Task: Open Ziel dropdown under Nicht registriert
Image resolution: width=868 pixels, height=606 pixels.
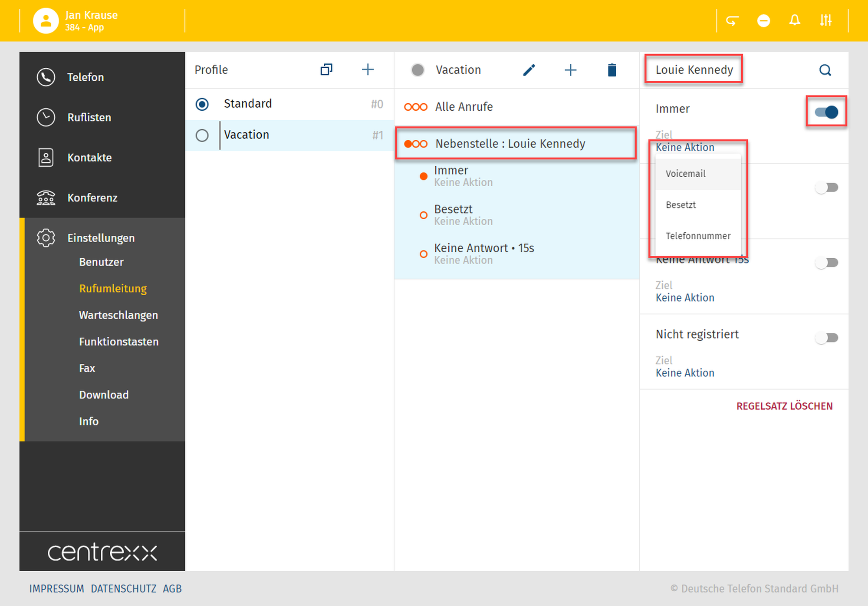Action: point(685,373)
